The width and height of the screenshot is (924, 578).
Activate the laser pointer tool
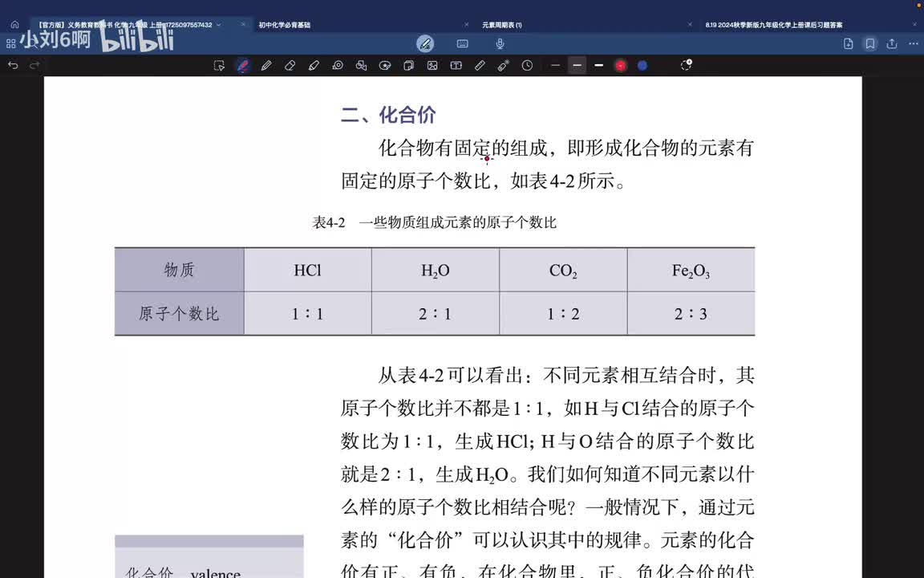[503, 66]
